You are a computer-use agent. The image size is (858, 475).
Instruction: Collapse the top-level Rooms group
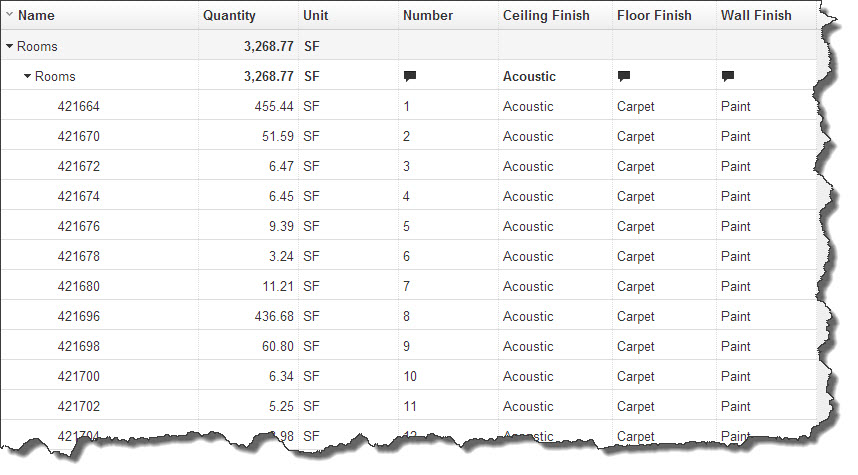click(x=10, y=46)
